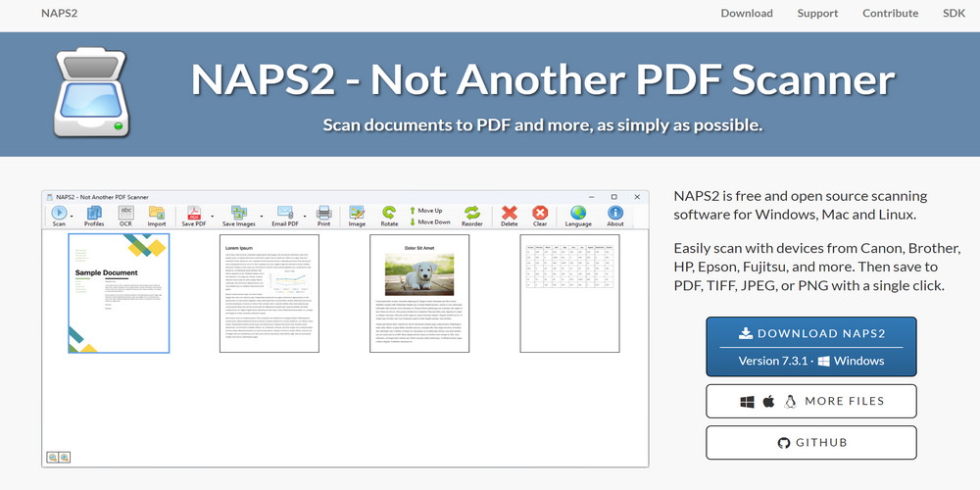This screenshot has height=490, width=980.
Task: Click Move Up in the toolbar
Action: 426,211
